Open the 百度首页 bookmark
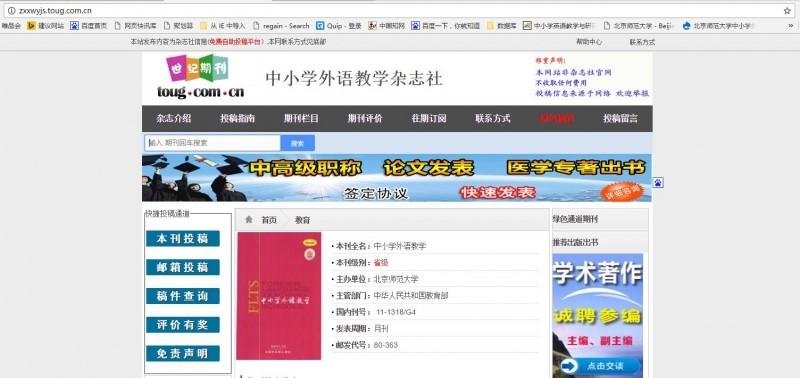This screenshot has height=378, width=800. coord(89,26)
